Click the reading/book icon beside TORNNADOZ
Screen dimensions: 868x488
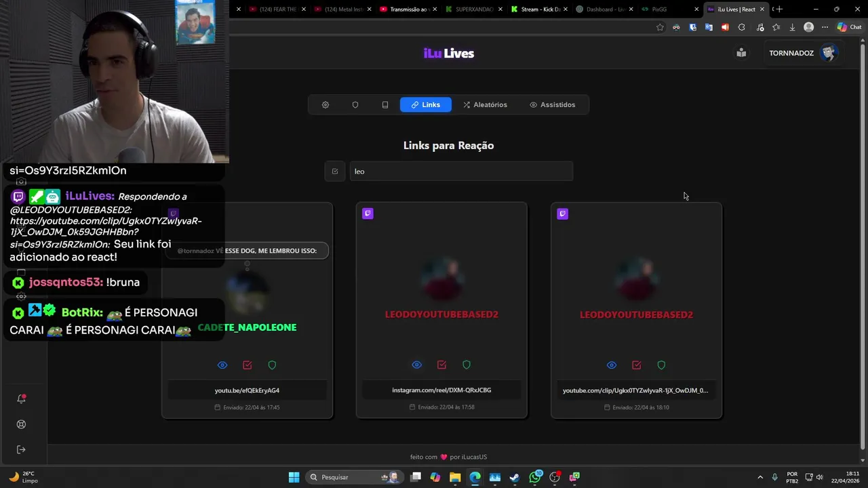(x=741, y=53)
